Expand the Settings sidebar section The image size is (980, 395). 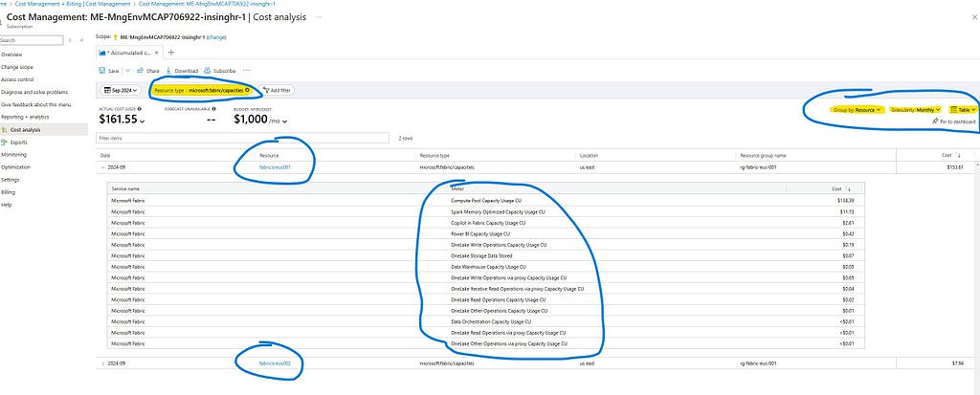click(x=11, y=180)
